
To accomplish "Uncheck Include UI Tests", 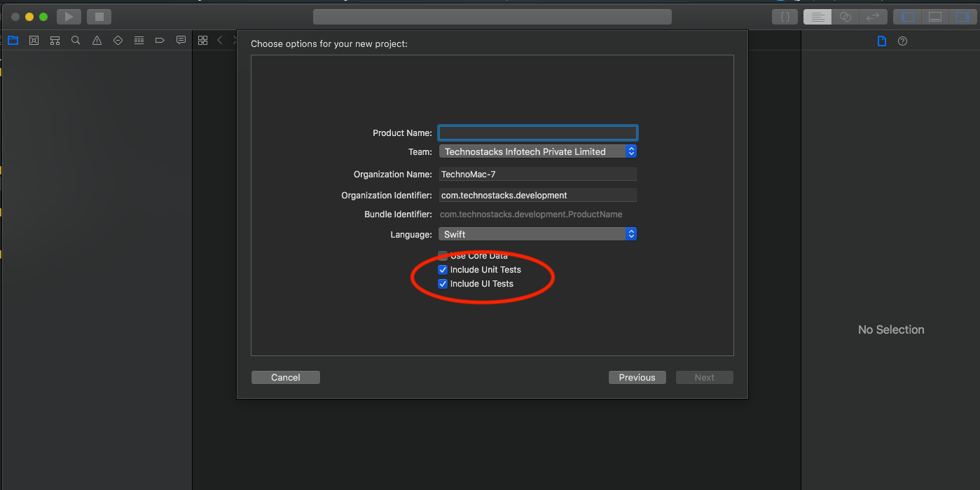I will tap(443, 283).
